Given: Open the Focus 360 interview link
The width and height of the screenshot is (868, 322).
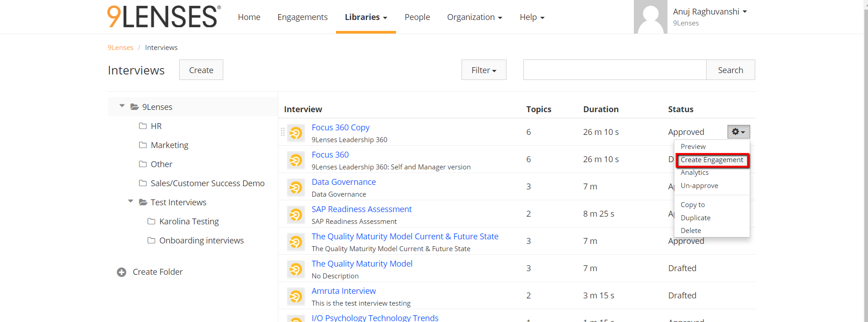Looking at the screenshot, I should tap(330, 155).
